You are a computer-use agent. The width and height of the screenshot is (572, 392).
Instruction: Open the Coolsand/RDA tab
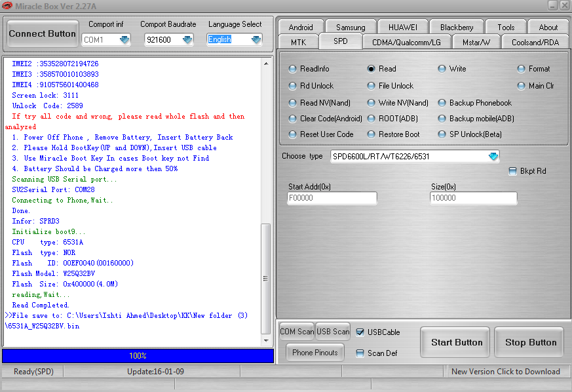point(535,43)
